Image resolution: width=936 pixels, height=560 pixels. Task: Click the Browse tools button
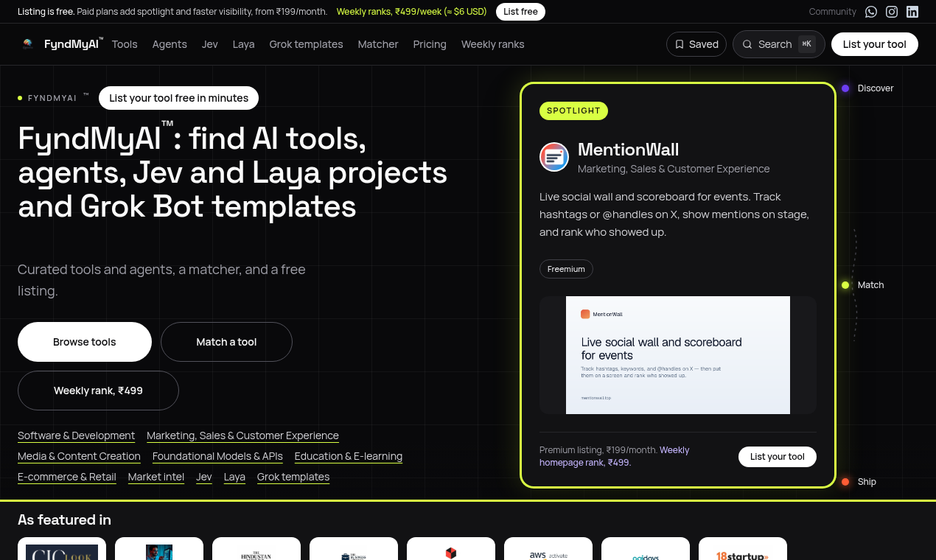point(85,342)
